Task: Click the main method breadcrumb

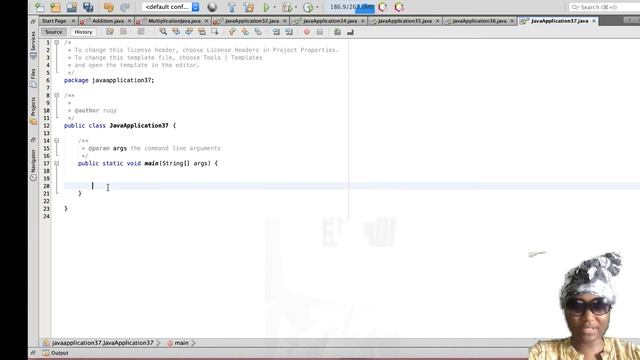Action: click(x=178, y=343)
